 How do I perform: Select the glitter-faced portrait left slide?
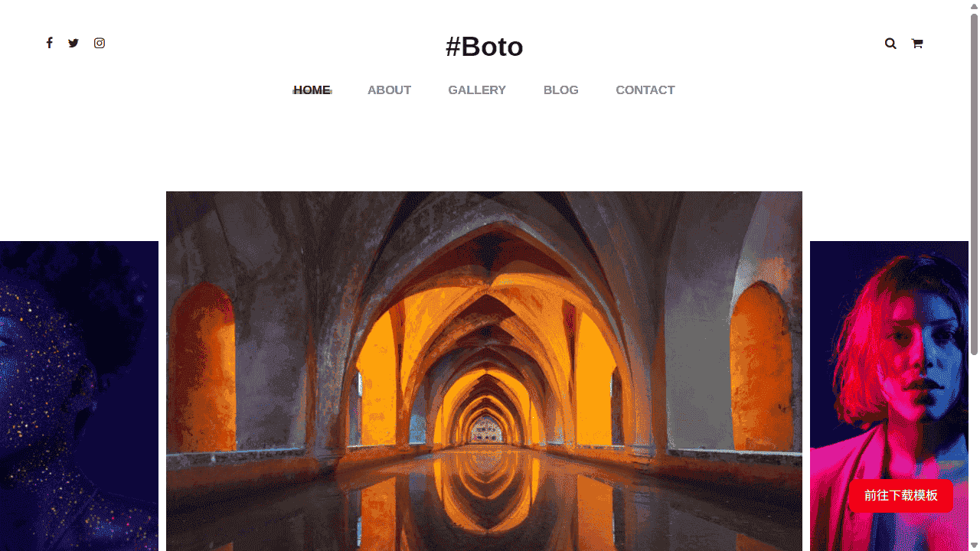point(79,396)
